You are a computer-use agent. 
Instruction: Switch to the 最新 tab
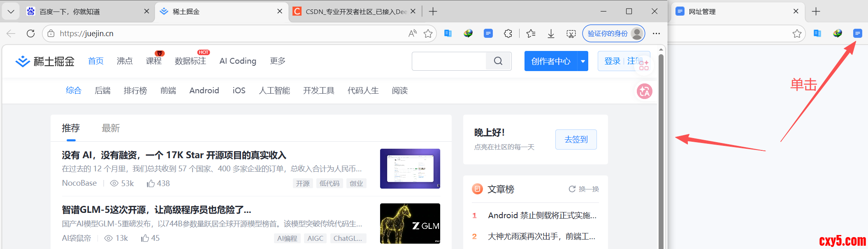(111, 128)
